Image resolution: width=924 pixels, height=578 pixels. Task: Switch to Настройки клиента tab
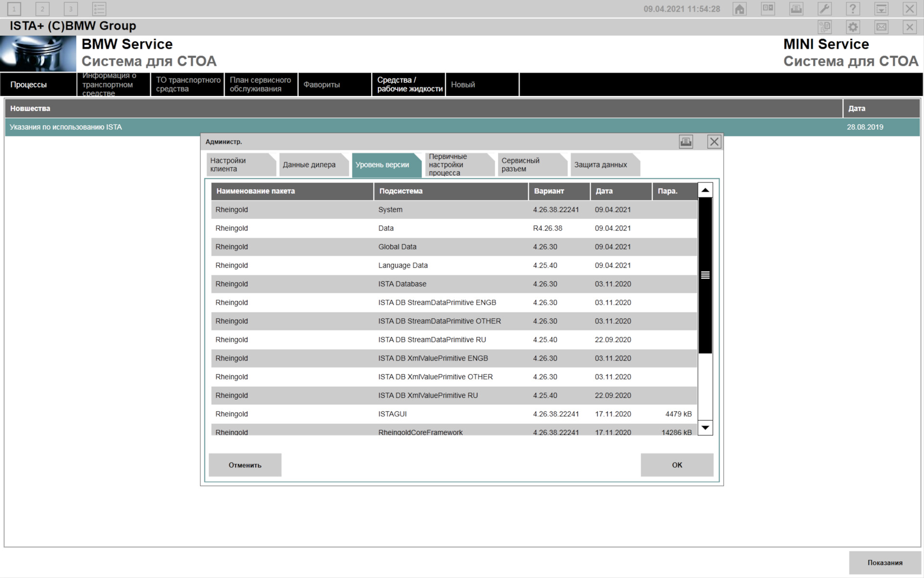242,165
